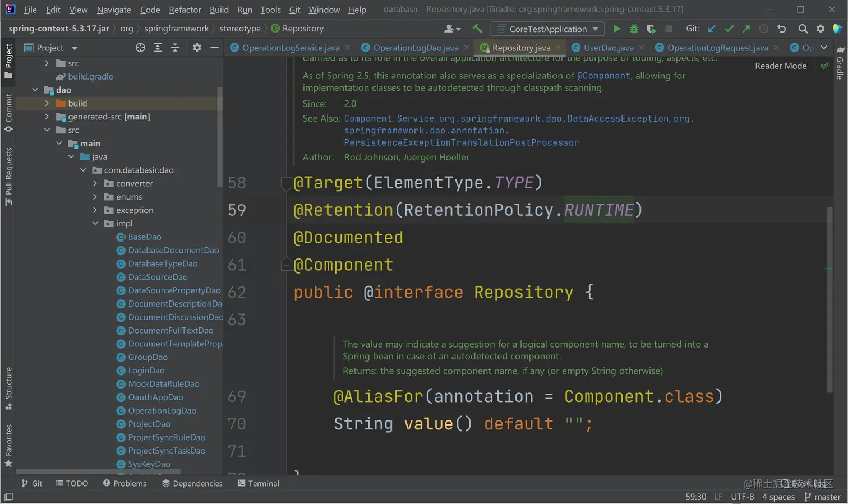Collapse the main source folder
The image size is (848, 504).
pyautogui.click(x=59, y=144)
